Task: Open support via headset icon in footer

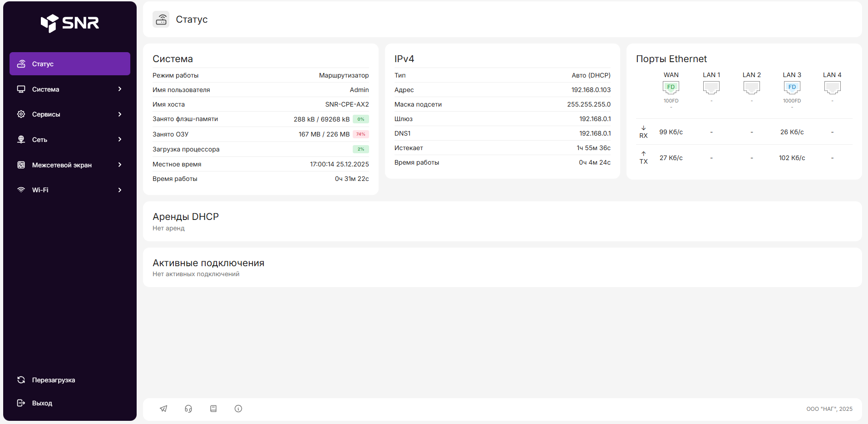Action: pos(188,409)
